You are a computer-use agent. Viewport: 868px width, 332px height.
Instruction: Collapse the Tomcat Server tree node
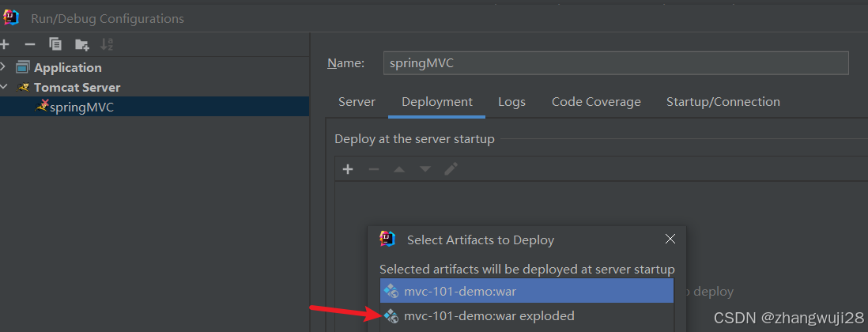click(4, 87)
